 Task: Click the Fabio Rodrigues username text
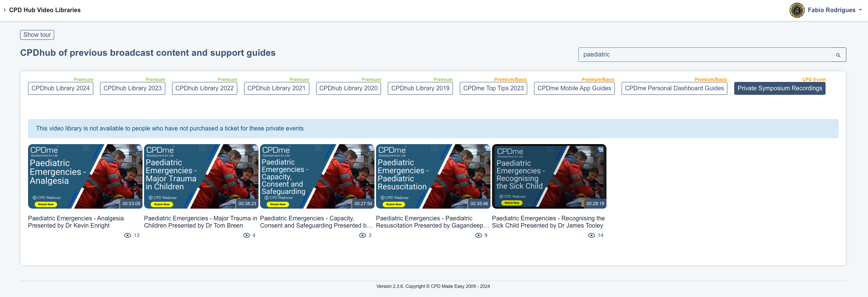point(831,10)
